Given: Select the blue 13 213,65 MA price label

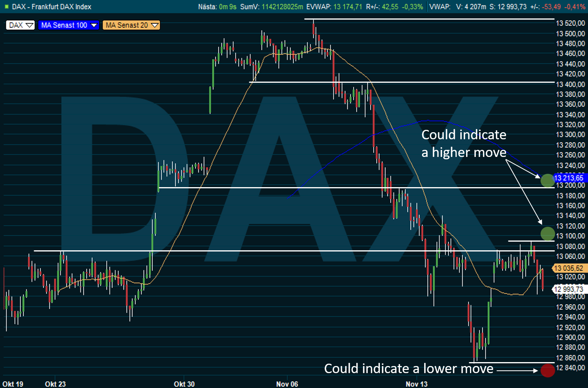Looking at the screenshot, I should pos(568,178).
